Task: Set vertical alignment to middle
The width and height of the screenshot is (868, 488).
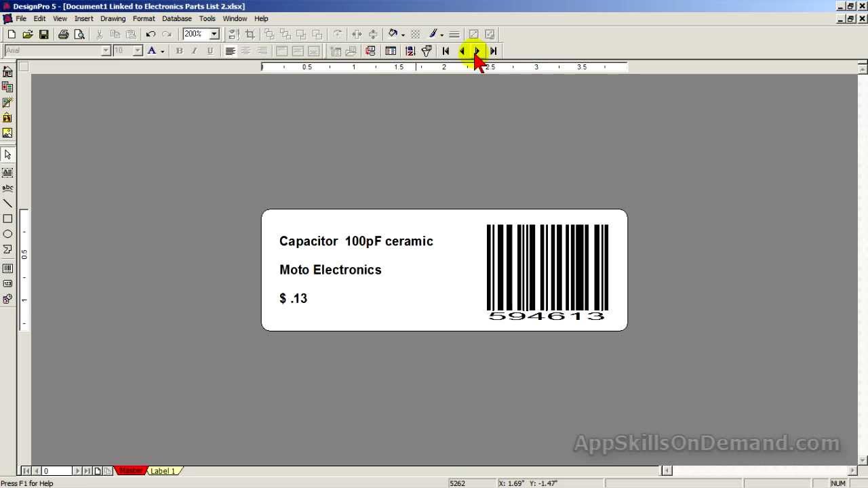Action: point(298,51)
